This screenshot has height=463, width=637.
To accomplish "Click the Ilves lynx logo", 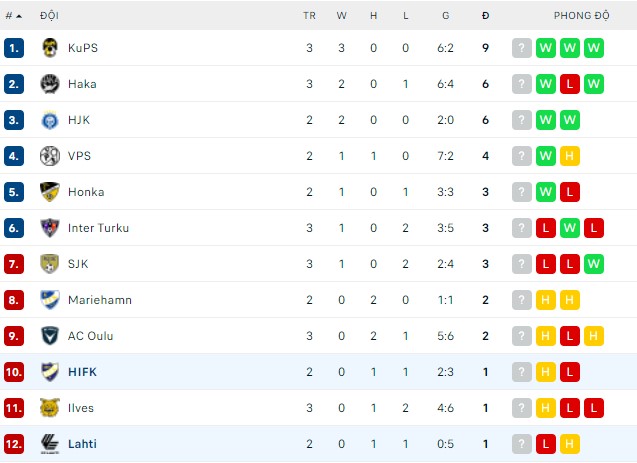I will (50, 408).
